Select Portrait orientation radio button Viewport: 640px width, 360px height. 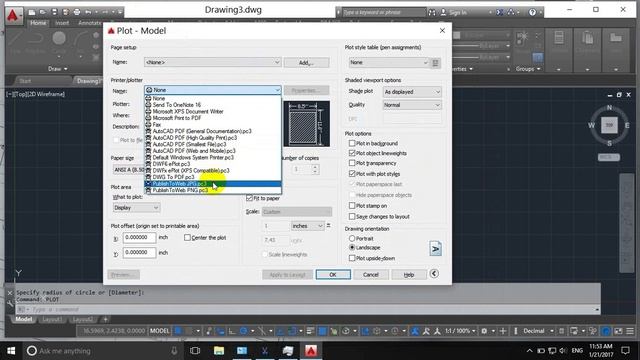(352, 238)
